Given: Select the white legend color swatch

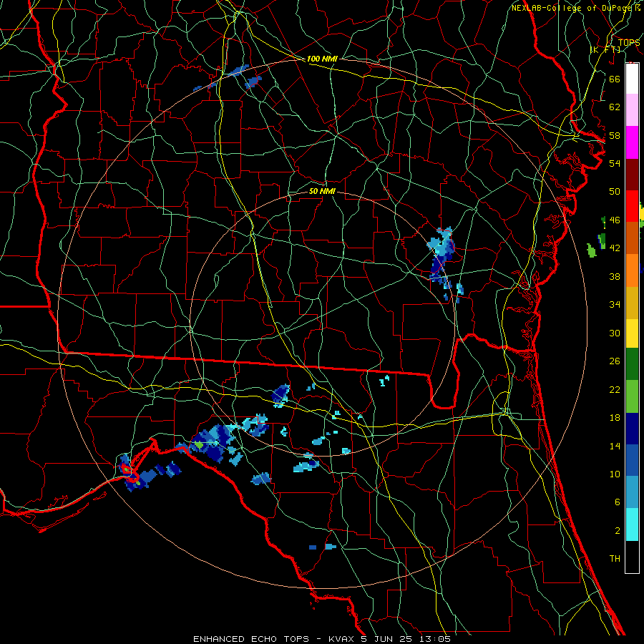Looking at the screenshot, I should click(632, 79).
